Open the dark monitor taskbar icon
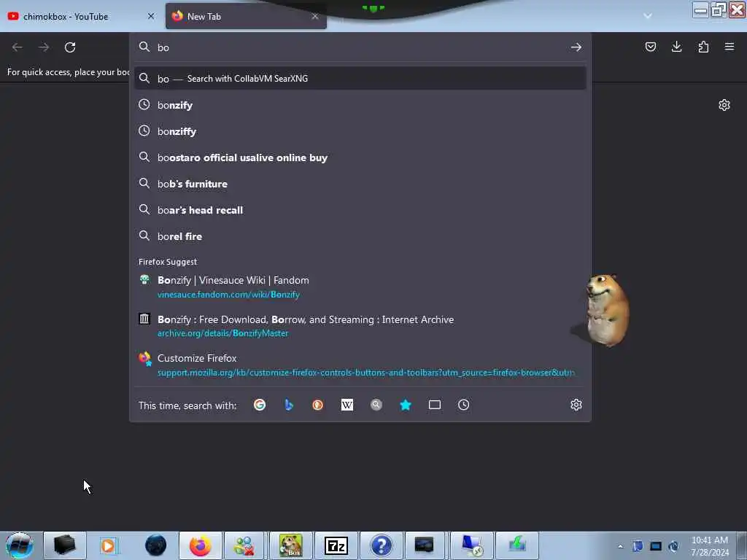 click(x=424, y=545)
